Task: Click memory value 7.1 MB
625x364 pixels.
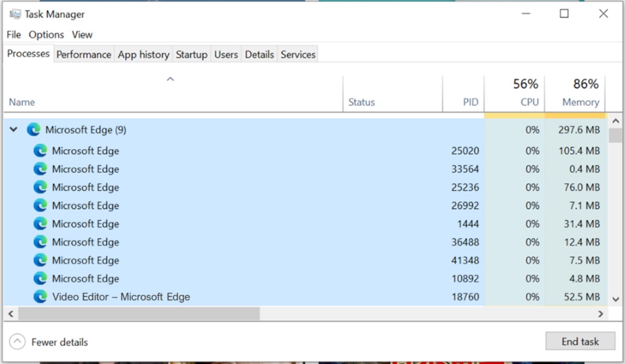Action: coord(584,206)
